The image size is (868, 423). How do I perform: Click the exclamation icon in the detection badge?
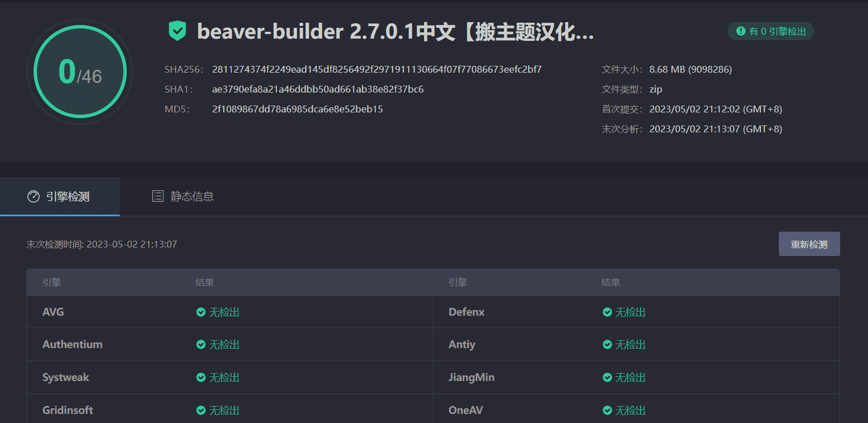(741, 31)
